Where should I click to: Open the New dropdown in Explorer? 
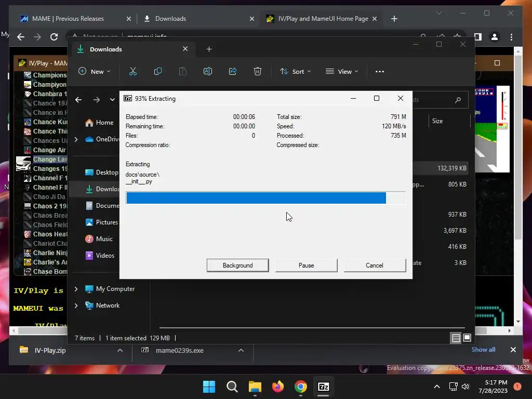(95, 71)
